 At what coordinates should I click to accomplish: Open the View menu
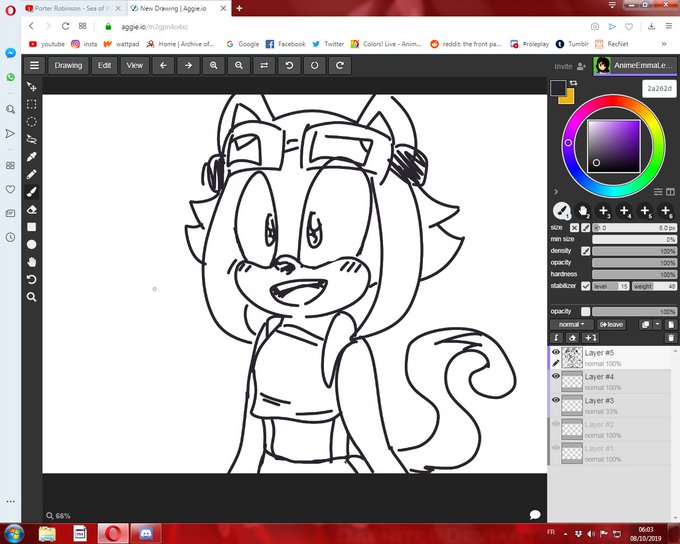coord(134,66)
